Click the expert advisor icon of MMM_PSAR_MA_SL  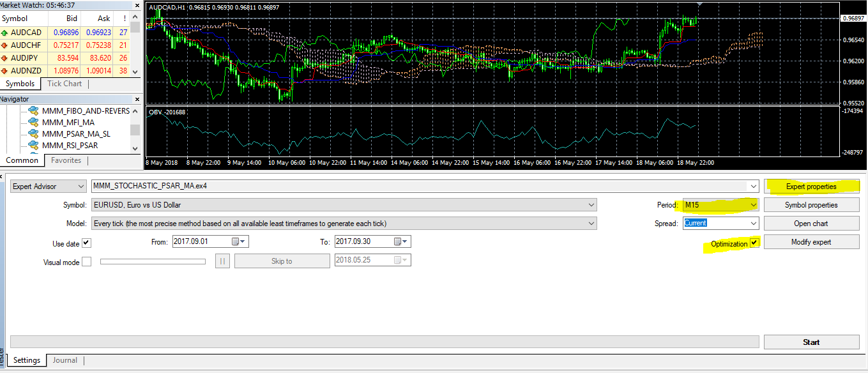pyautogui.click(x=33, y=133)
